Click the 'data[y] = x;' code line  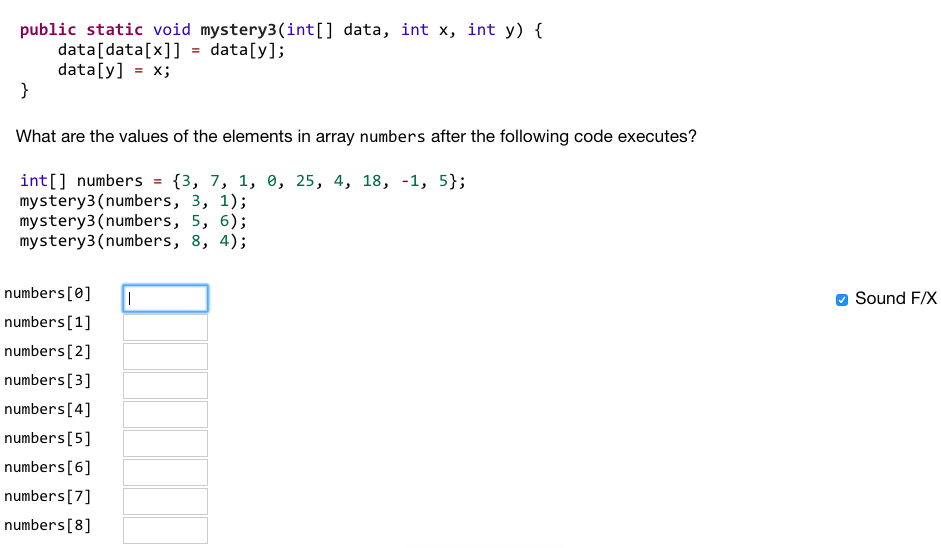pos(114,70)
